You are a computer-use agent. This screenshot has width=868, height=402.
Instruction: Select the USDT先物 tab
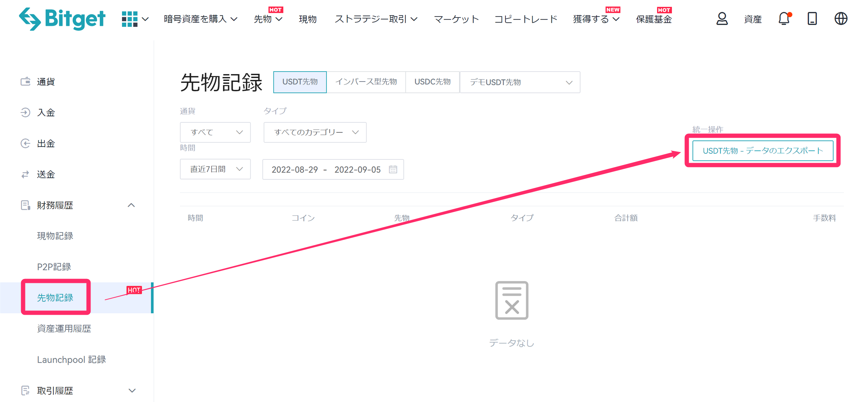click(x=300, y=82)
